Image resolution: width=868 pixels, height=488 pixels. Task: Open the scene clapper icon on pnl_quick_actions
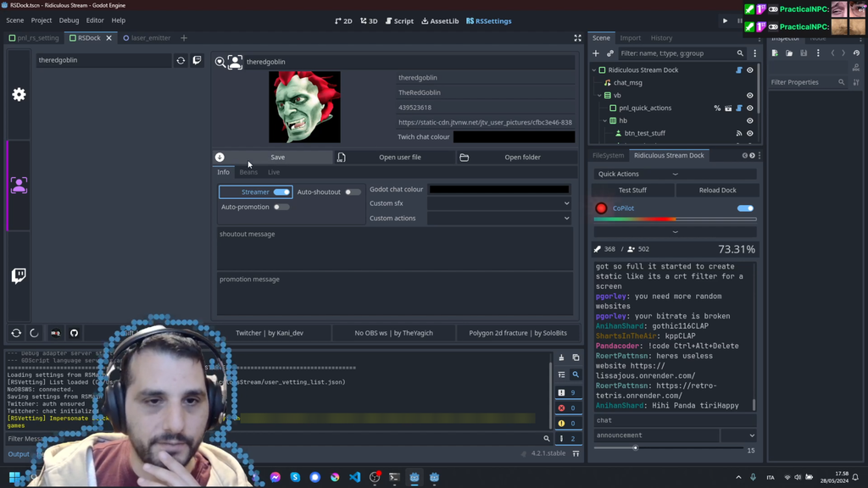[728, 108]
